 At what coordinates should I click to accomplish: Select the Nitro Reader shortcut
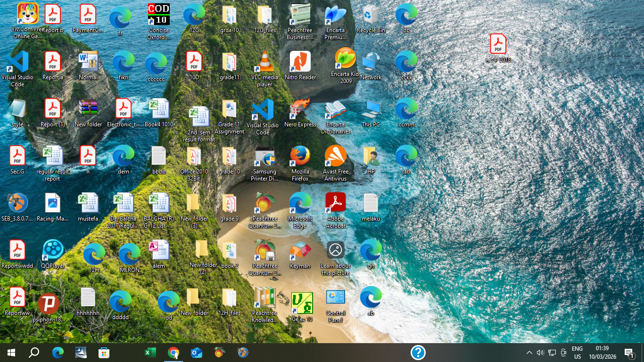tap(300, 66)
